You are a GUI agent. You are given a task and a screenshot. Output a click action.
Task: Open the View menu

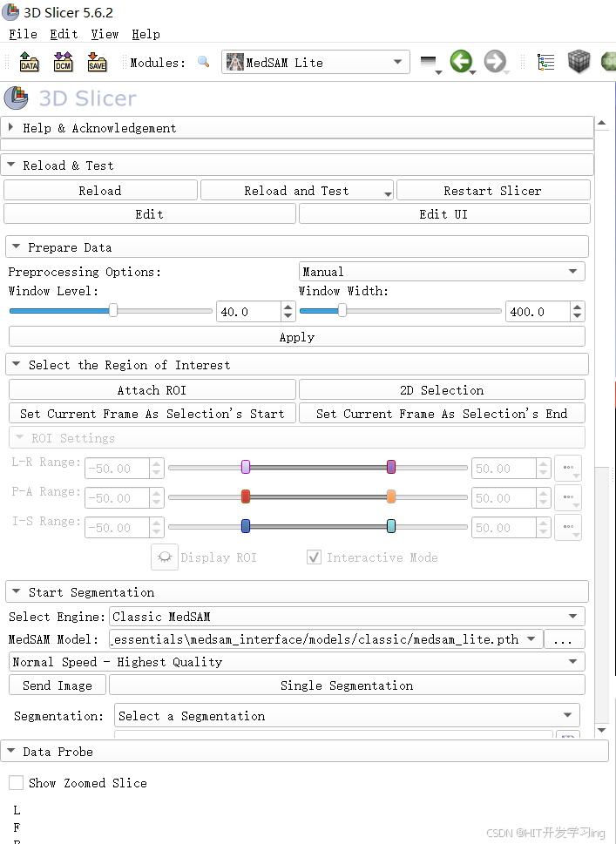coord(105,34)
